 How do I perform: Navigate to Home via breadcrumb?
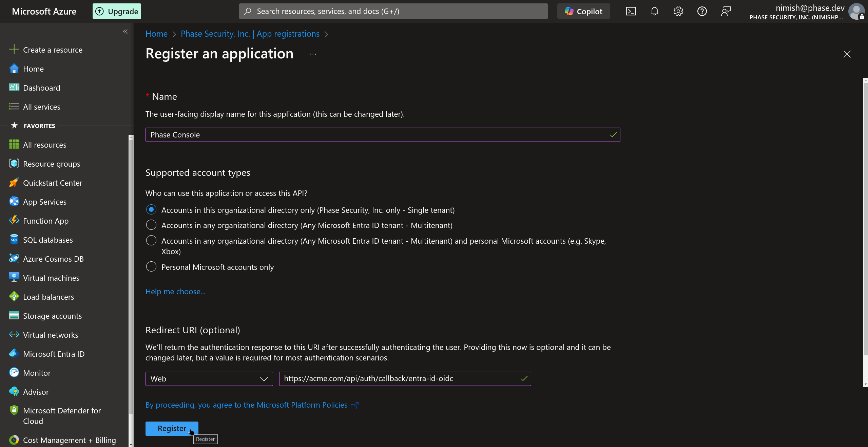tap(156, 34)
